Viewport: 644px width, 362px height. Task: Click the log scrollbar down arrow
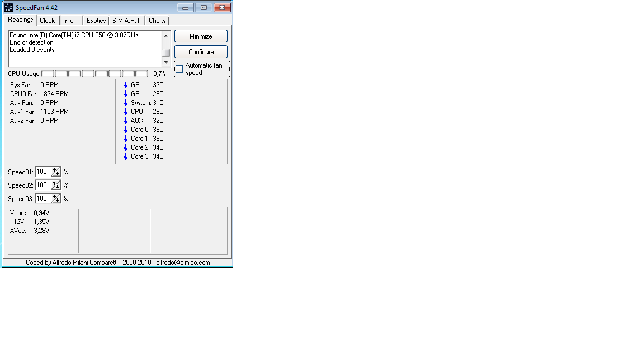click(166, 63)
